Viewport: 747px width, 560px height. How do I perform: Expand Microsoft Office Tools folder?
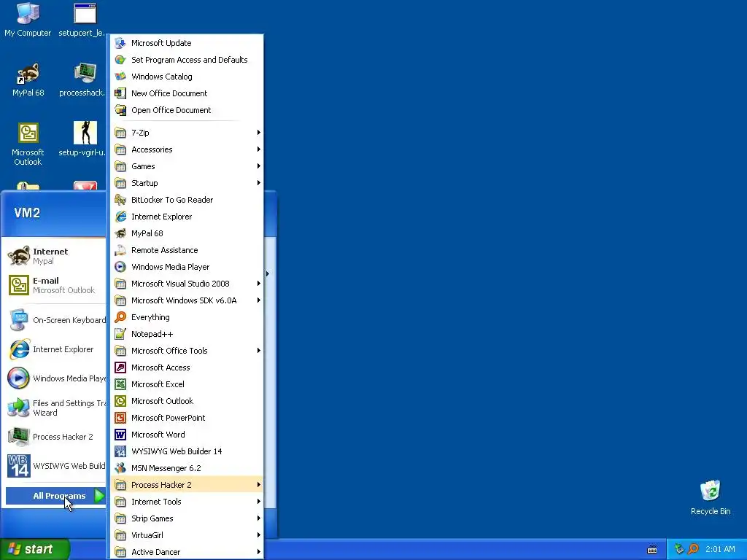[x=186, y=351]
